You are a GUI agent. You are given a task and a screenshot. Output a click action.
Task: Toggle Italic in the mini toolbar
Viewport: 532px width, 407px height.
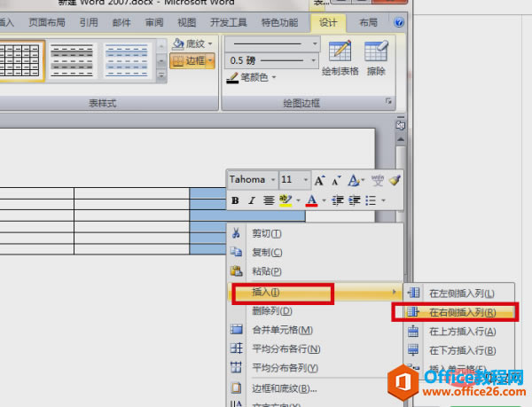(x=252, y=200)
